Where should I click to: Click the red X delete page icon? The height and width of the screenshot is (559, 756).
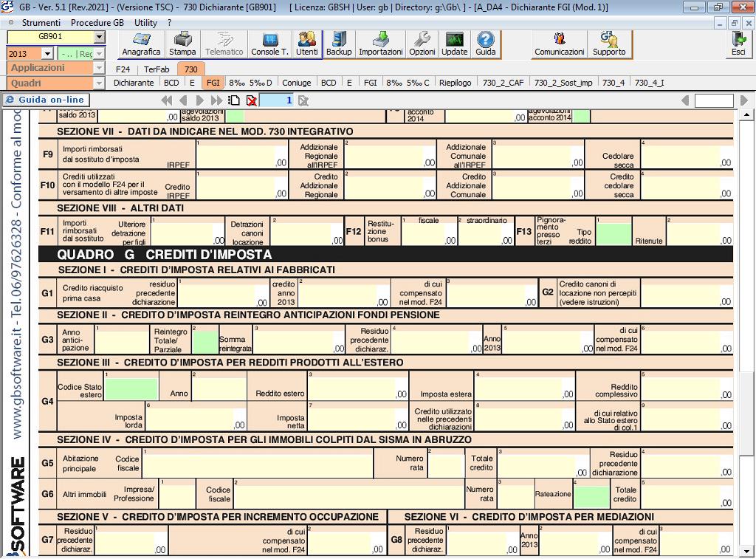pyautogui.click(x=251, y=100)
